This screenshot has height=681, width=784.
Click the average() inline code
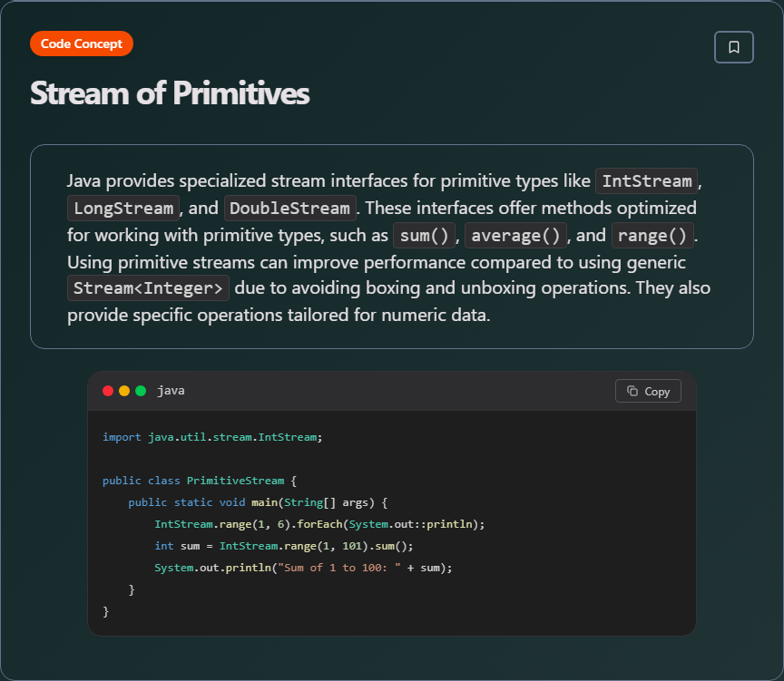click(515, 236)
